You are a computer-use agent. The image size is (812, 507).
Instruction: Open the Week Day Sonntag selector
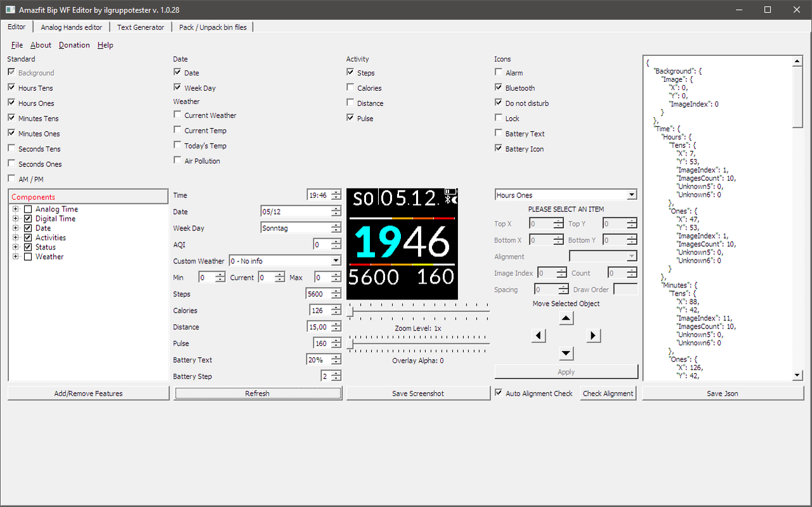(301, 228)
